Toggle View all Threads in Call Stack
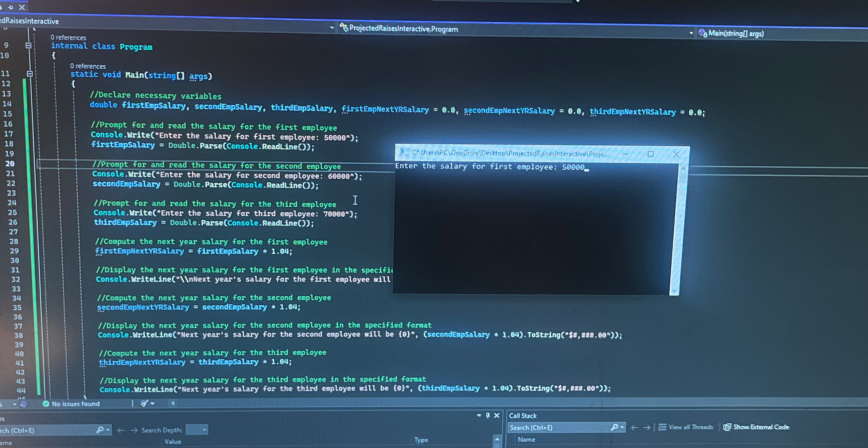The height and width of the screenshot is (448, 868). (686, 427)
